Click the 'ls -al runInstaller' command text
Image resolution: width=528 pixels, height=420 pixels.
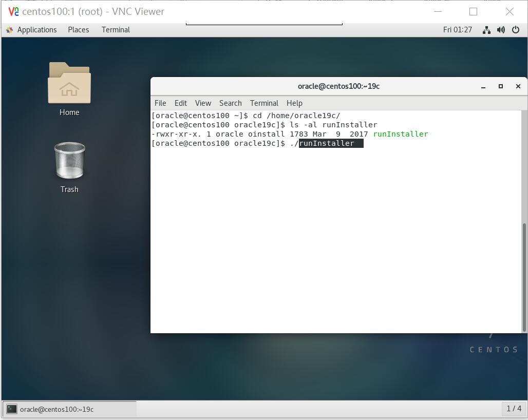333,125
